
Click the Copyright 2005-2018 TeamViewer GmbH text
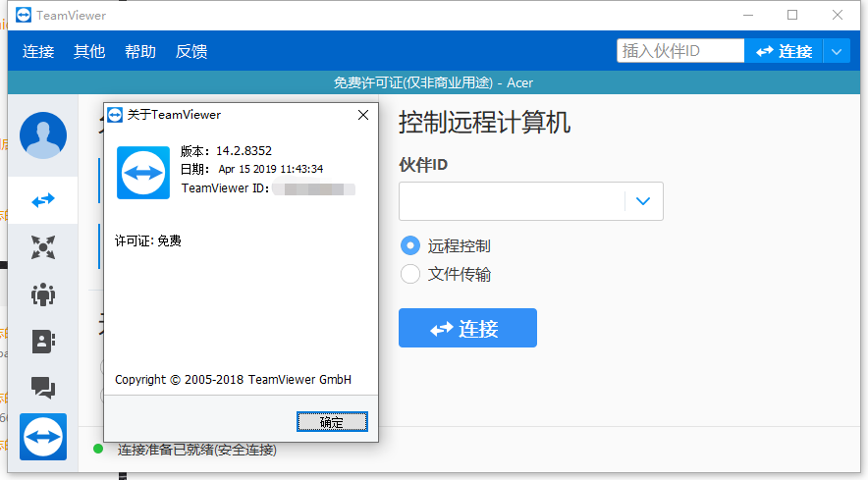coord(233,379)
